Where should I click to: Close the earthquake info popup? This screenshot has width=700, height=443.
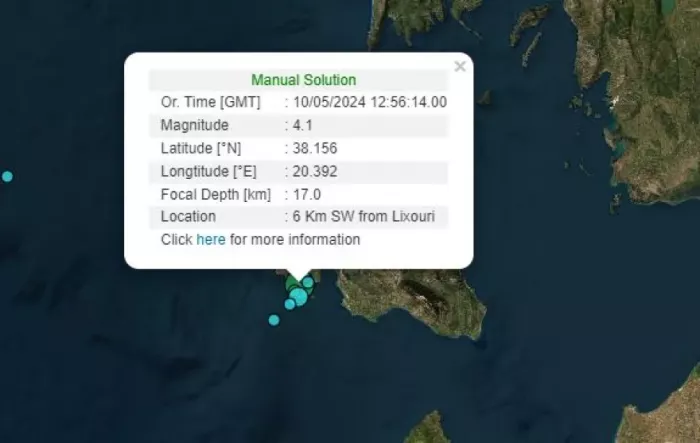[x=459, y=67]
